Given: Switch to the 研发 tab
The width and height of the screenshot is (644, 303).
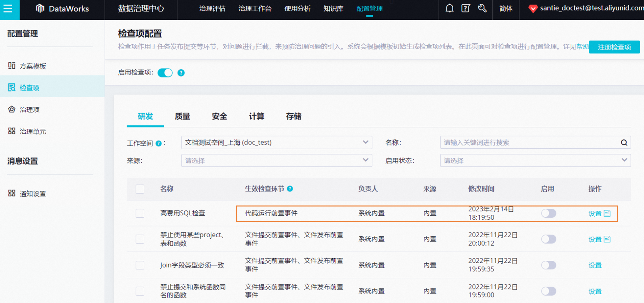Looking at the screenshot, I should pos(145,117).
